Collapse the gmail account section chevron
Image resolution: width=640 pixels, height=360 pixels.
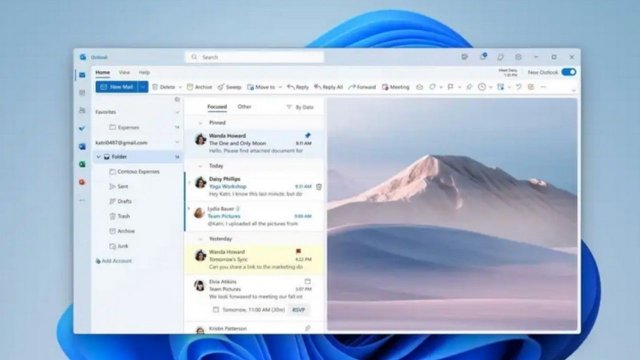[177, 142]
